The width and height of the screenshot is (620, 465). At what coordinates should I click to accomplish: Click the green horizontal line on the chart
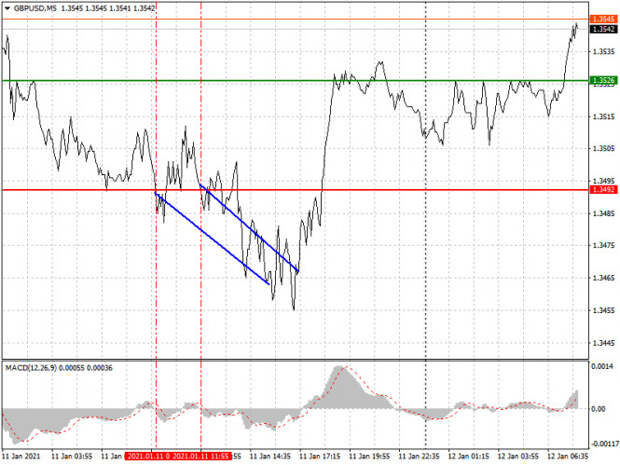[250, 80]
